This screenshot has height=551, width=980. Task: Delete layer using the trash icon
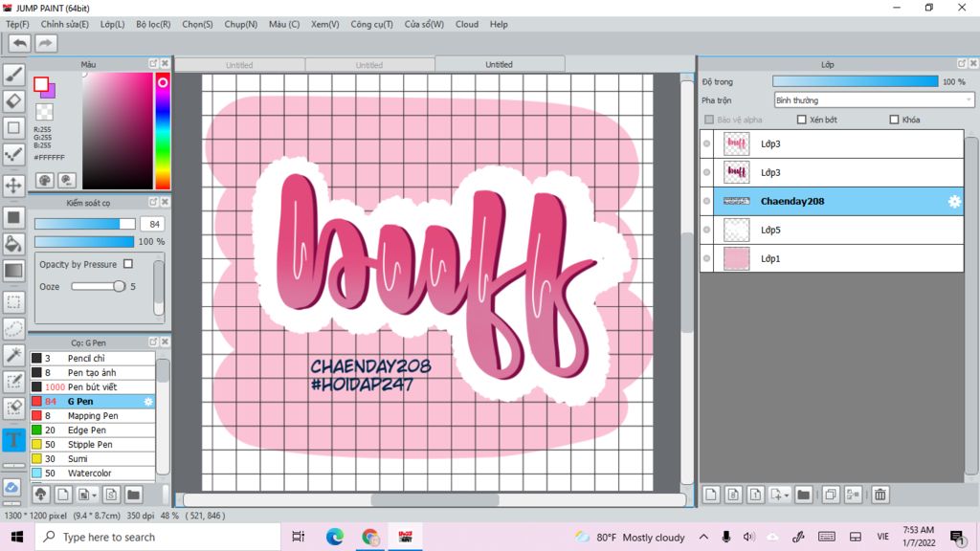coord(880,495)
